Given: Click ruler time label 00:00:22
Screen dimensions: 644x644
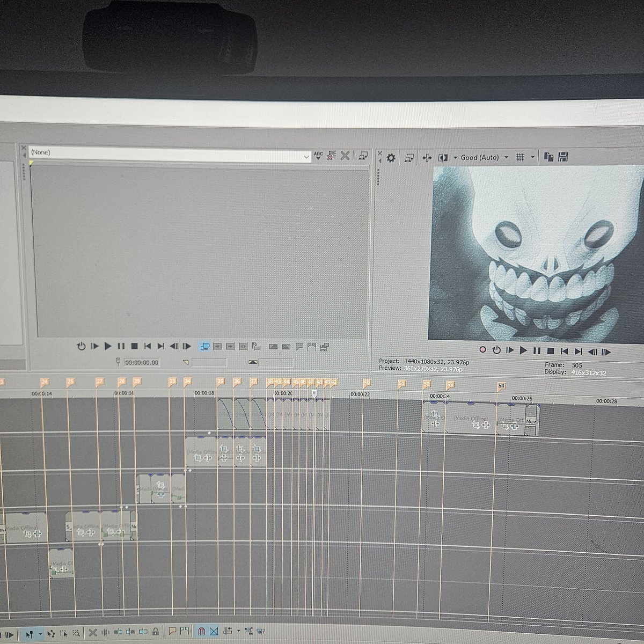Looking at the screenshot, I should (360, 394).
